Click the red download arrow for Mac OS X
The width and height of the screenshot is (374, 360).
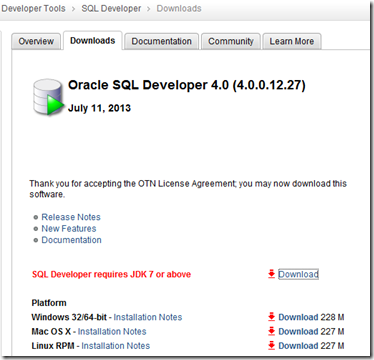[271, 331]
